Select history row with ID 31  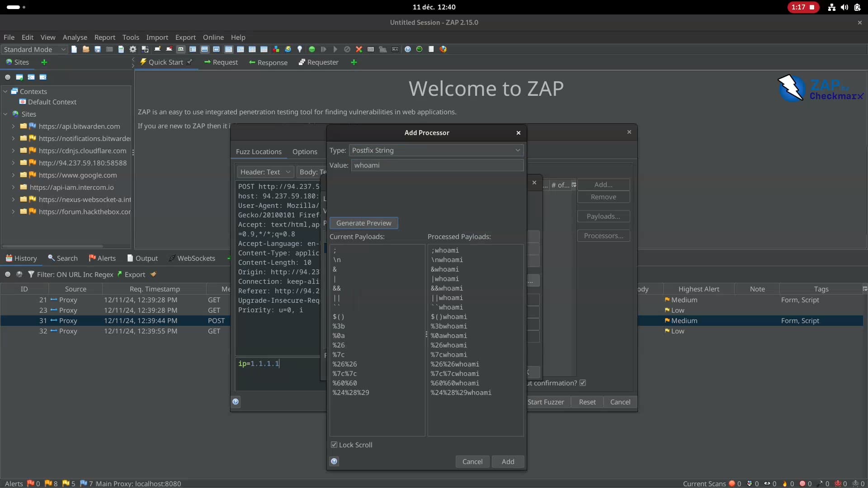[x=115, y=320]
